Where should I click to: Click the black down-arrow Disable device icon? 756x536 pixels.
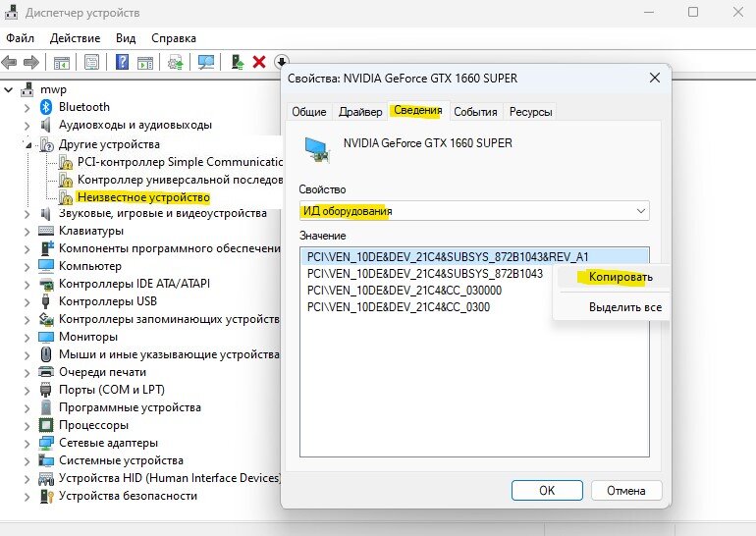(x=282, y=62)
